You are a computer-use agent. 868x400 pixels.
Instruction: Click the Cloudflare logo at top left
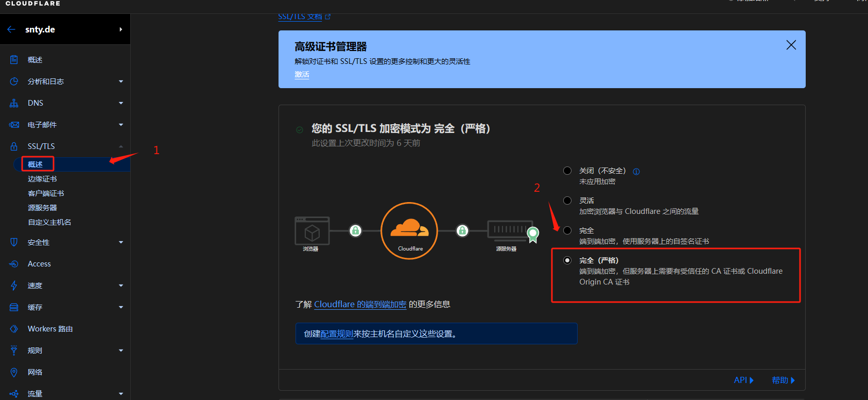[x=33, y=3]
